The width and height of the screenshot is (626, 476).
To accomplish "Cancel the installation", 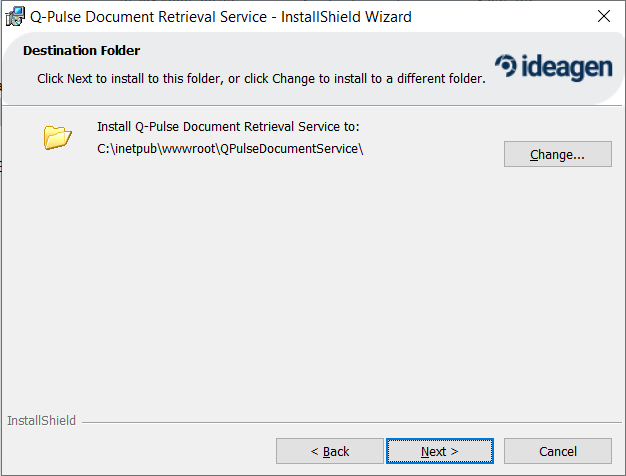I will [x=558, y=451].
